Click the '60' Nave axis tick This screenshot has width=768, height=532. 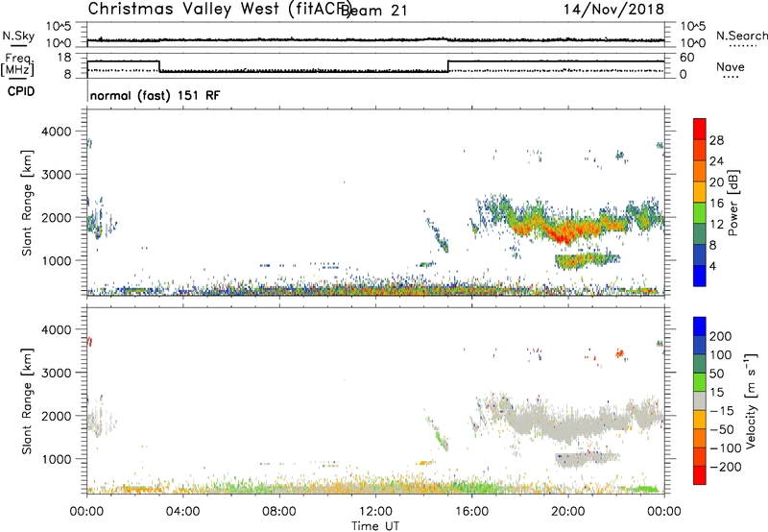(x=687, y=58)
